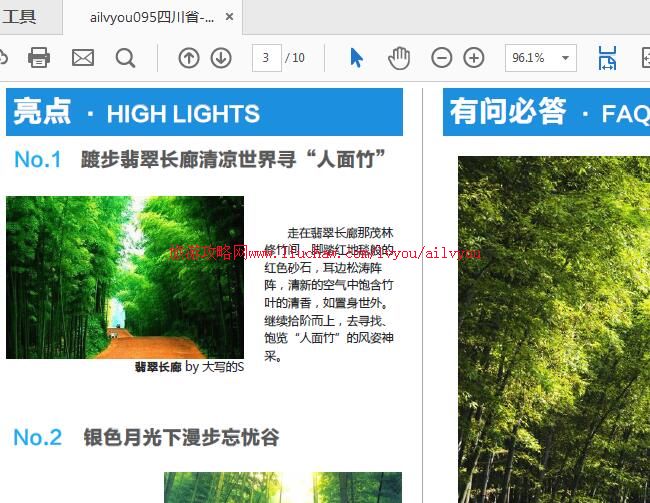Image resolution: width=650 pixels, height=503 pixels.
Task: Activate the hand pan tool
Action: click(399, 58)
